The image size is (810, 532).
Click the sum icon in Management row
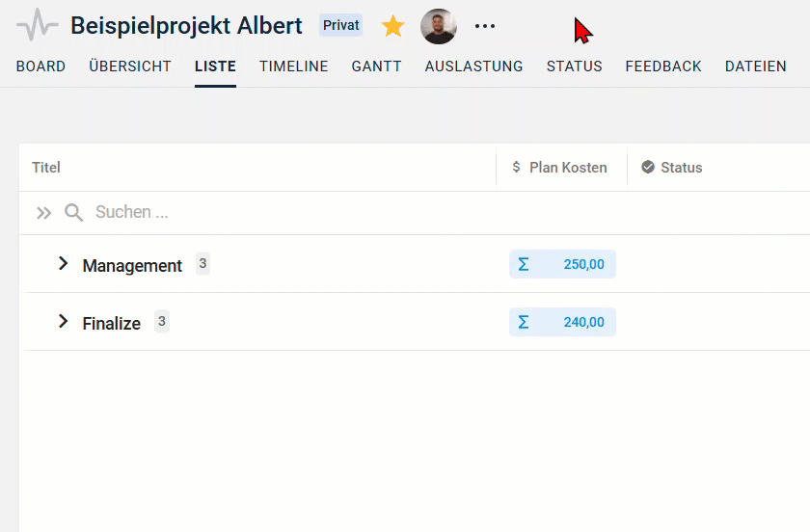[524, 264]
